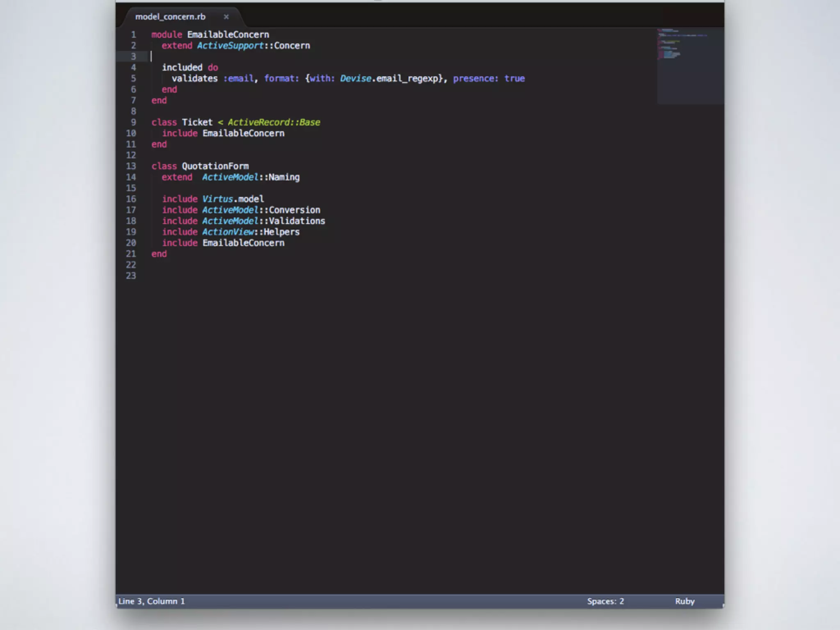Click Naming in the ActiveModel::Naming line

point(284,177)
